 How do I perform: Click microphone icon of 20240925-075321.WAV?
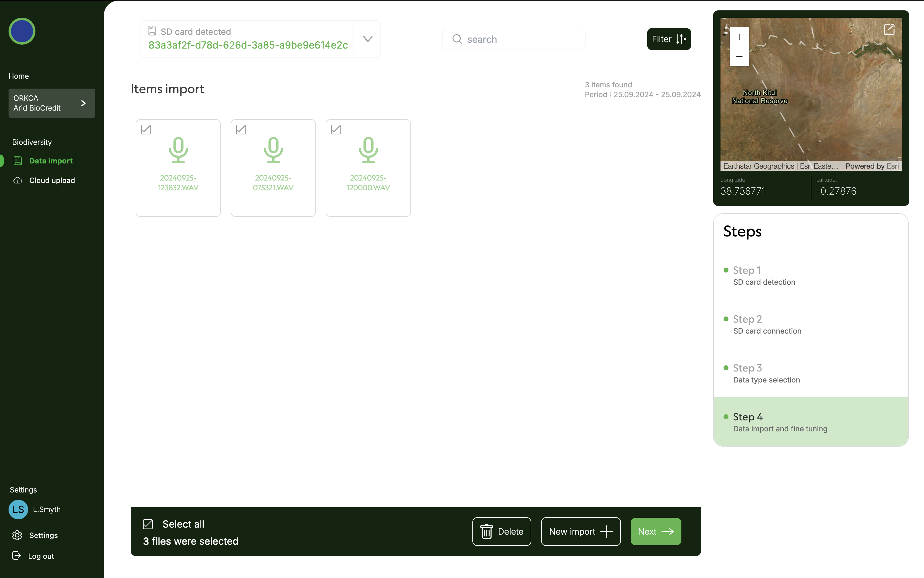pos(273,150)
